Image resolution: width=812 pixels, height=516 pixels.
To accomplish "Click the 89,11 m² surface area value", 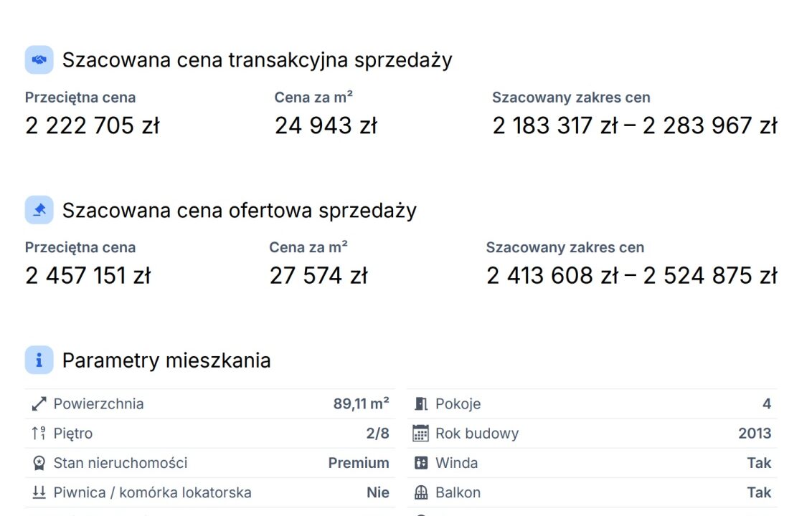I will tap(361, 403).
